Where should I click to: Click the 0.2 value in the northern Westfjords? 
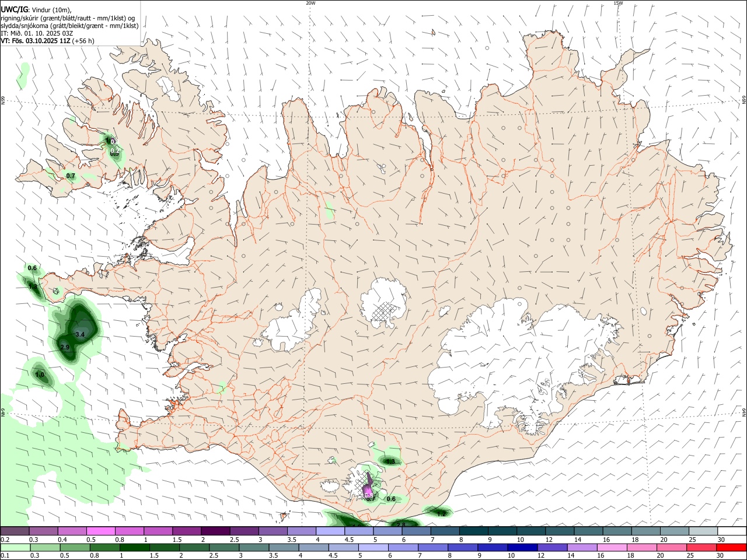pos(115,151)
